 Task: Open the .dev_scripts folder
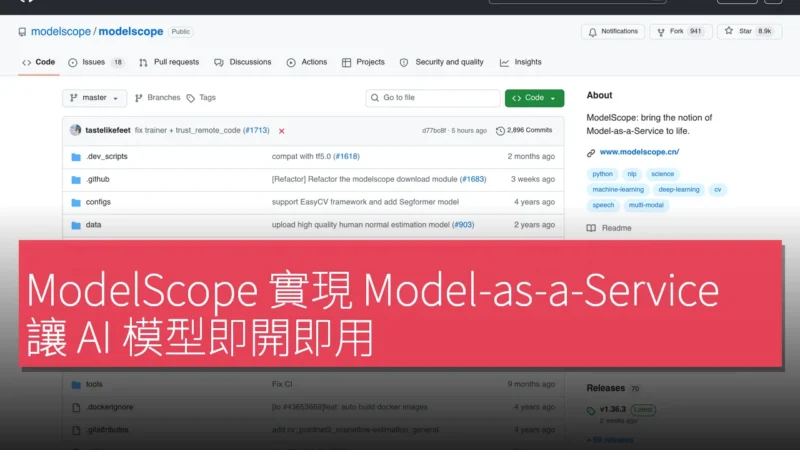(x=107, y=157)
